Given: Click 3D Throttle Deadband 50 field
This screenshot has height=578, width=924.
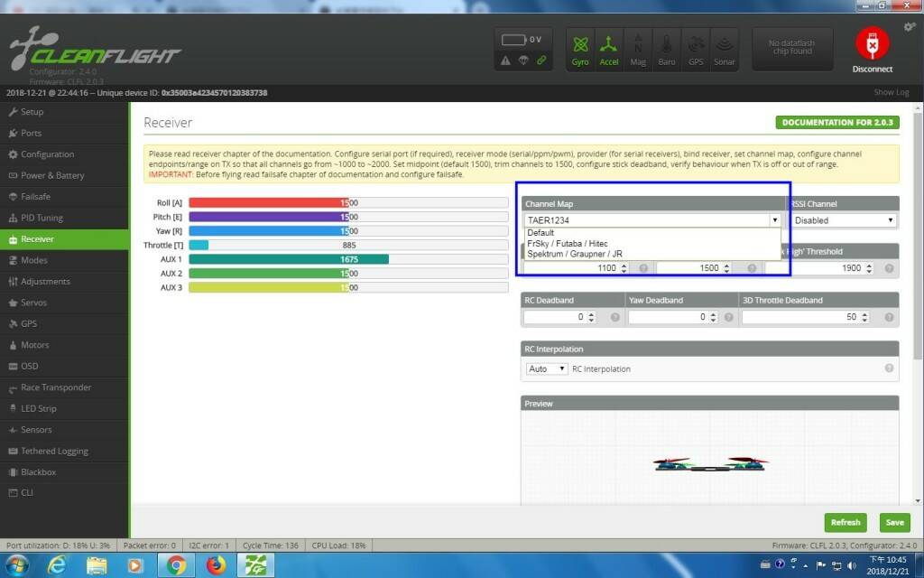Looking at the screenshot, I should point(806,317).
